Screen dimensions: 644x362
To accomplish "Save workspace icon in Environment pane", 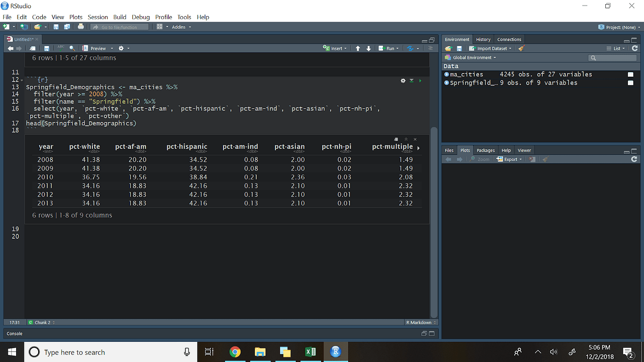I will point(459,48).
